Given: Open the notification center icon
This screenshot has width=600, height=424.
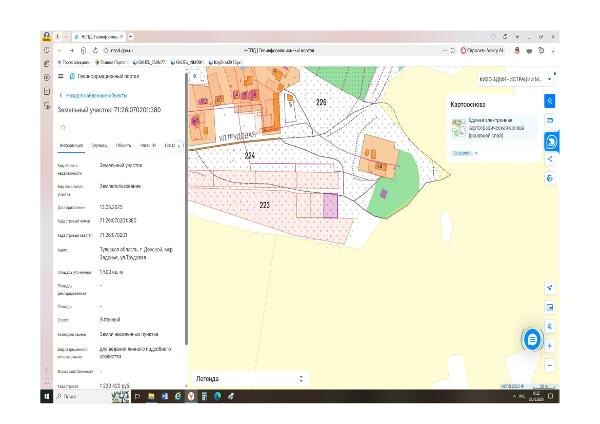Looking at the screenshot, I should (x=551, y=396).
